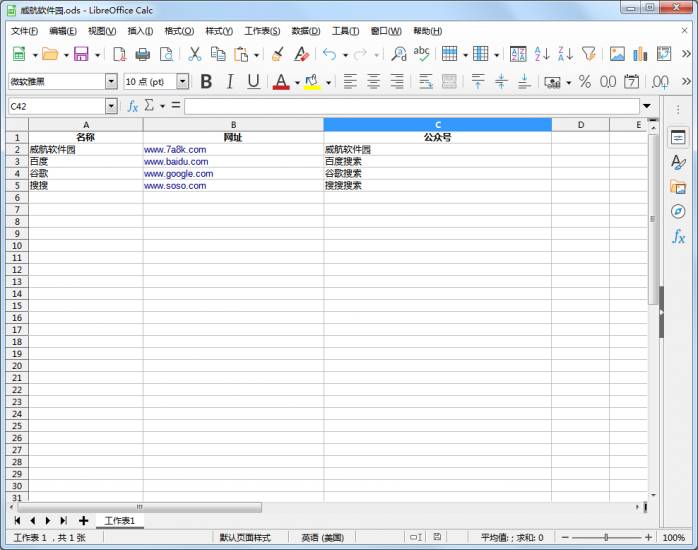Open sidebar Styles panel icon
The width and height of the screenshot is (698, 550).
(678, 162)
